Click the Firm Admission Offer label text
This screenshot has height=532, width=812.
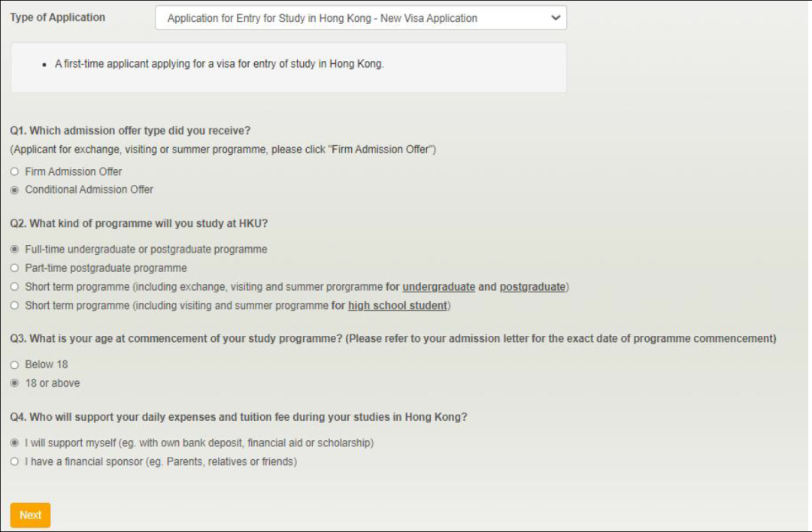point(74,172)
